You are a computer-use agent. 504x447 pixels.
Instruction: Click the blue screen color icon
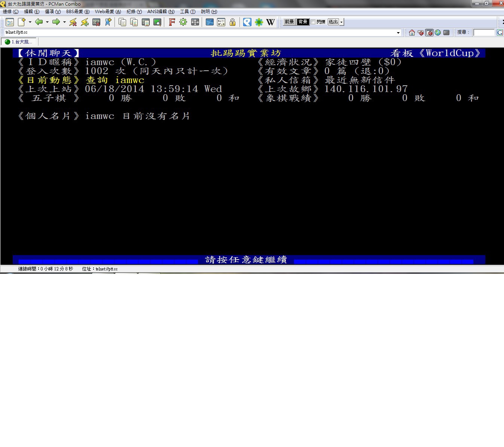(x=210, y=22)
